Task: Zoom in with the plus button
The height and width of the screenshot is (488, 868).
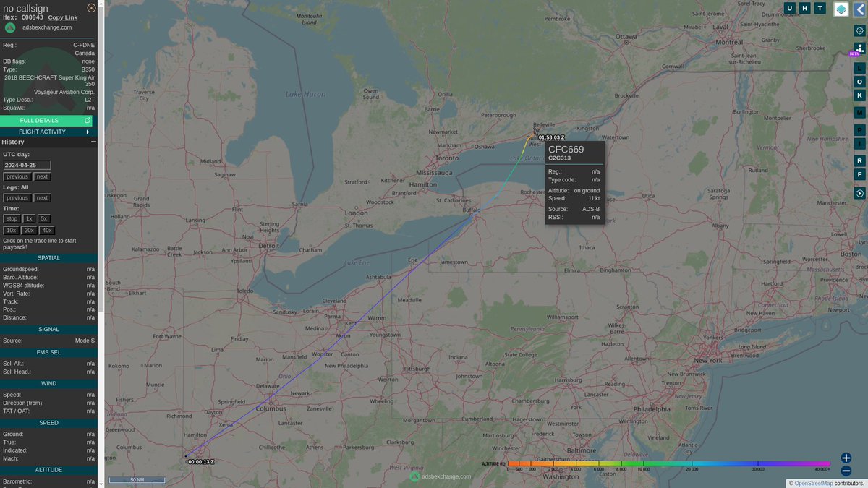Action: pyautogui.click(x=846, y=458)
